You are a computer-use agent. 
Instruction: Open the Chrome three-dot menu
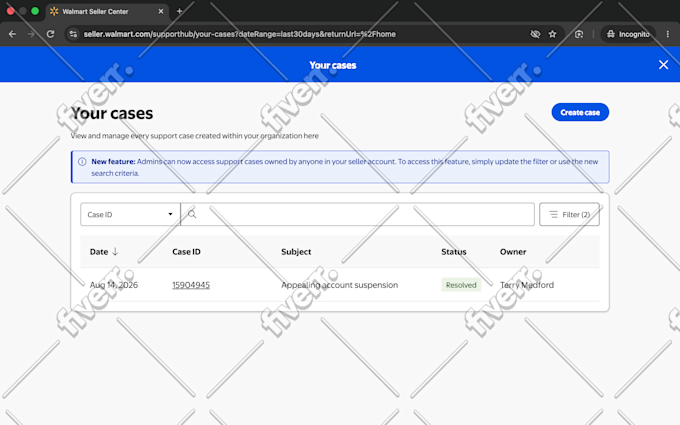[x=667, y=34]
